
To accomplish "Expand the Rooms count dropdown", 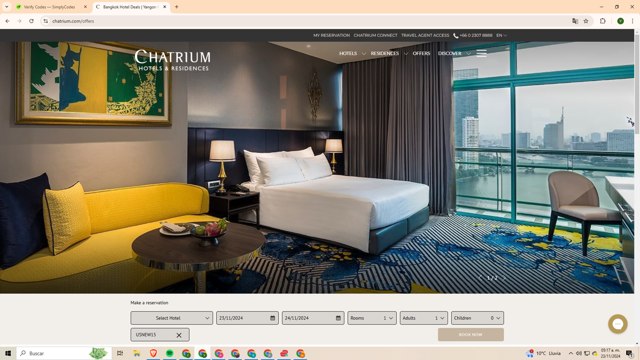I will pos(372,318).
